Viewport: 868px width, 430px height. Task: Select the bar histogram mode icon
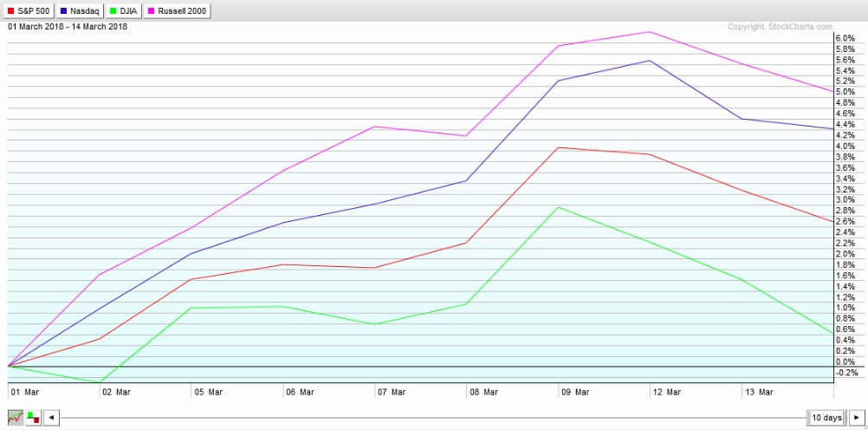coord(33,417)
